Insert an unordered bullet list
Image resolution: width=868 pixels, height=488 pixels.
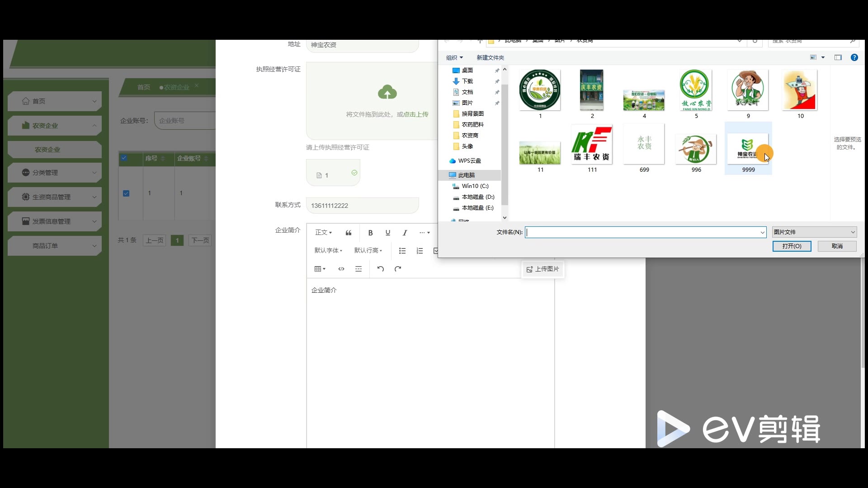402,251
